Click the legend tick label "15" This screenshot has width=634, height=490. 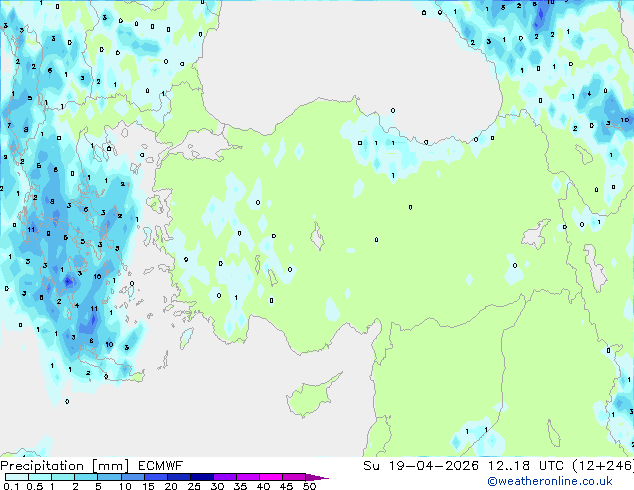148,486
